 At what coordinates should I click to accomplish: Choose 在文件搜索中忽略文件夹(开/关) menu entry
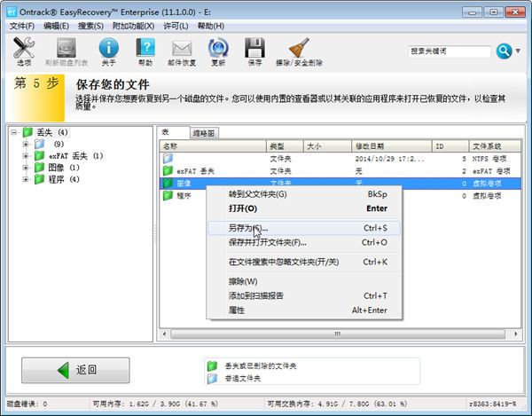[x=304, y=262]
